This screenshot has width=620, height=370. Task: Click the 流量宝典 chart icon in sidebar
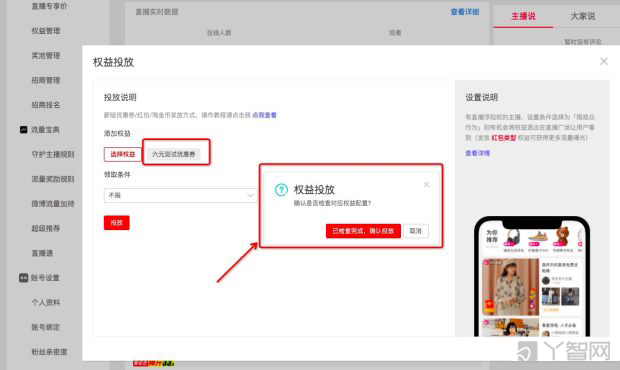click(23, 130)
